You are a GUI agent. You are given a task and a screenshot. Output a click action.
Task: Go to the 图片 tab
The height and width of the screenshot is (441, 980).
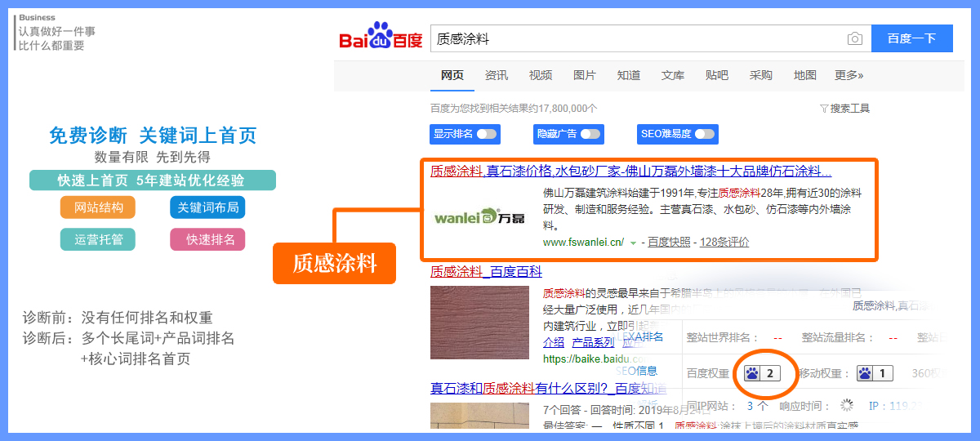click(x=584, y=75)
